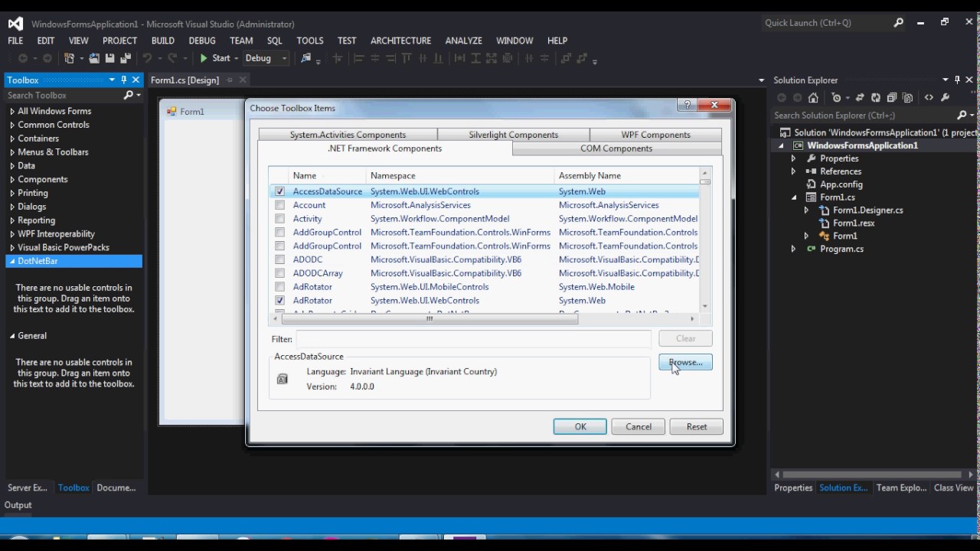Click Solution Explorer Refresh icon
The height and width of the screenshot is (551, 980).
click(876, 98)
